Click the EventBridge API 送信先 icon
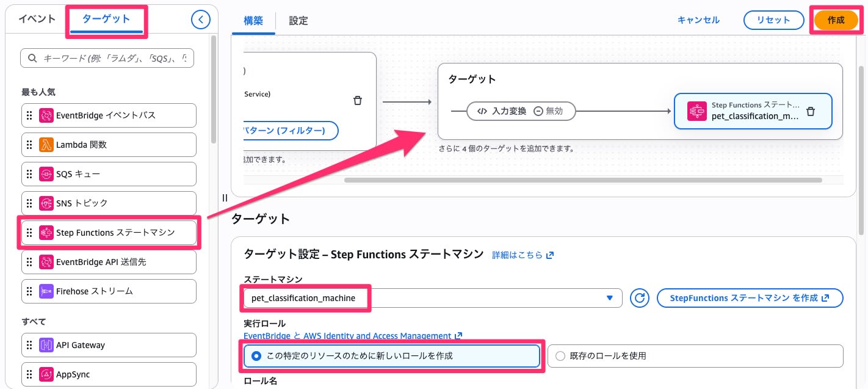Viewport: 868px width, 389px height. (x=46, y=262)
